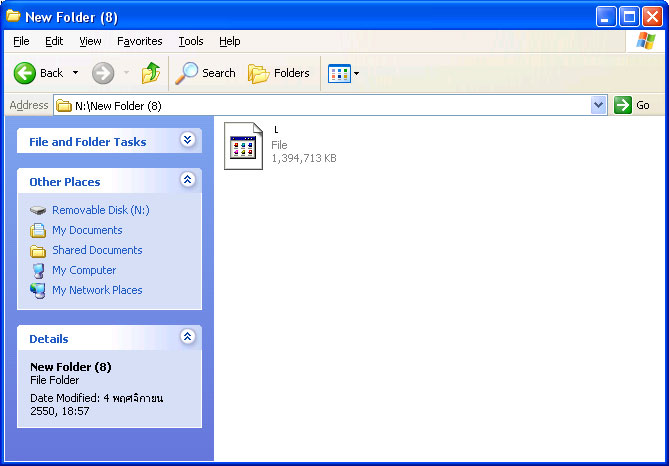Click the Other Places heading text
Screen dimensions: 669x466
[65, 182]
